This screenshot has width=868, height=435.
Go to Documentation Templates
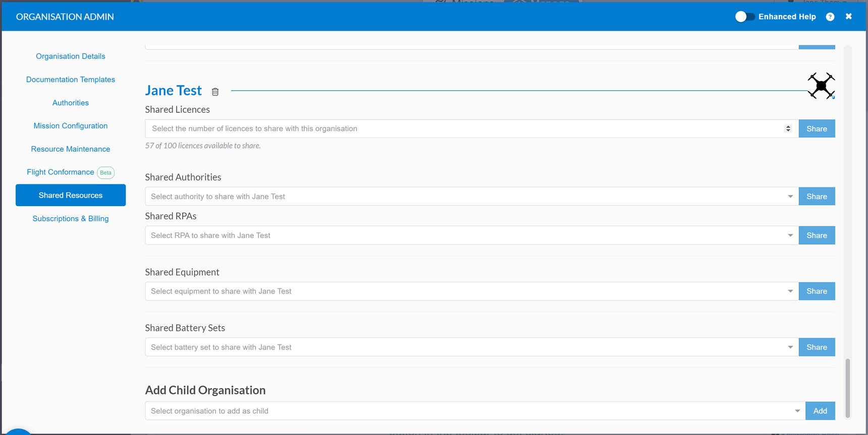point(71,79)
